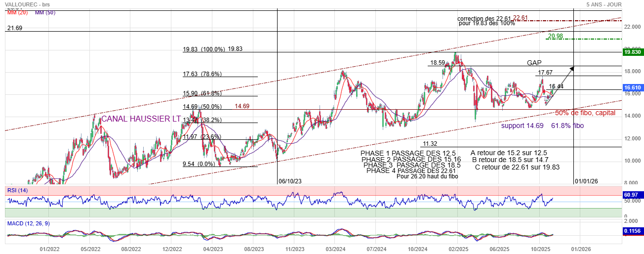Click the 5 ANS - JOUR period label
Viewport: 644px width, 254px height.
pos(604,4)
